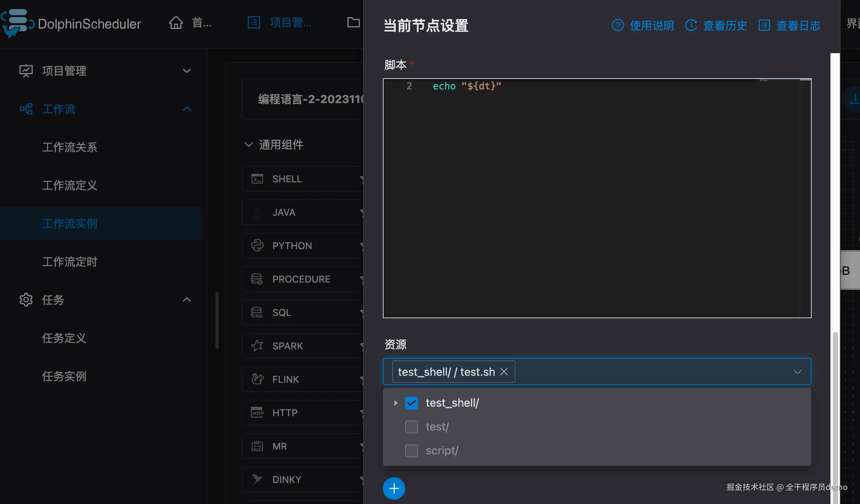
Task: Check the test/ folder checkbox
Action: pyautogui.click(x=411, y=427)
